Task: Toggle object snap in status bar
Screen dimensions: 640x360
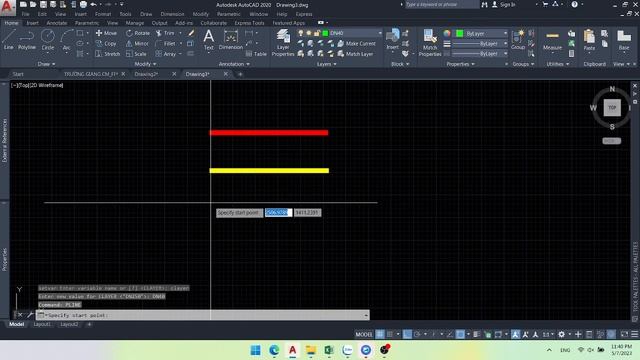Action: (460, 334)
